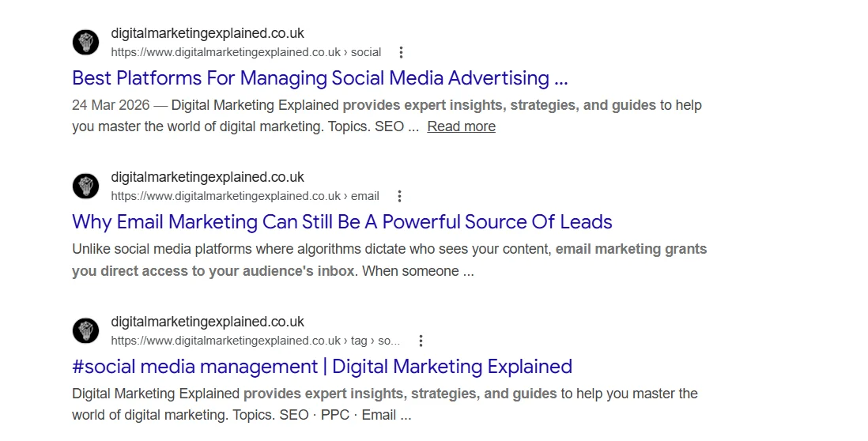Image resolution: width=868 pixels, height=441 pixels.
Task: Open 'Why Email Marketing Can Still Be' link
Action: click(342, 222)
